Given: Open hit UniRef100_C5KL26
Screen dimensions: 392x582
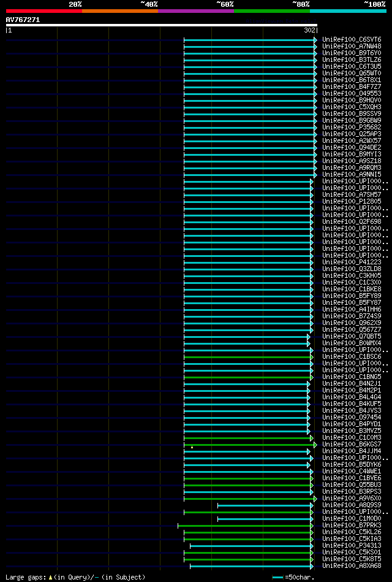Looking at the screenshot, I should click(352, 532).
